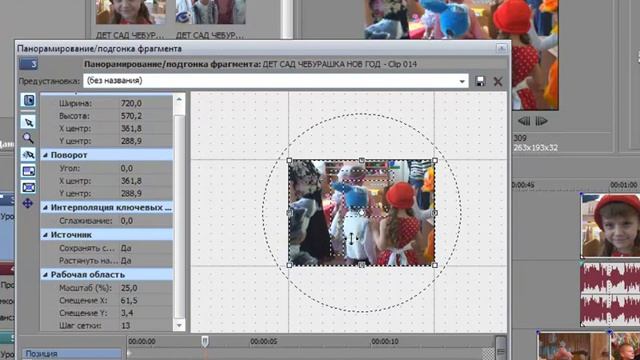The height and width of the screenshot is (360, 640).
Task: Click the center point of the crop frame
Action: tap(362, 213)
